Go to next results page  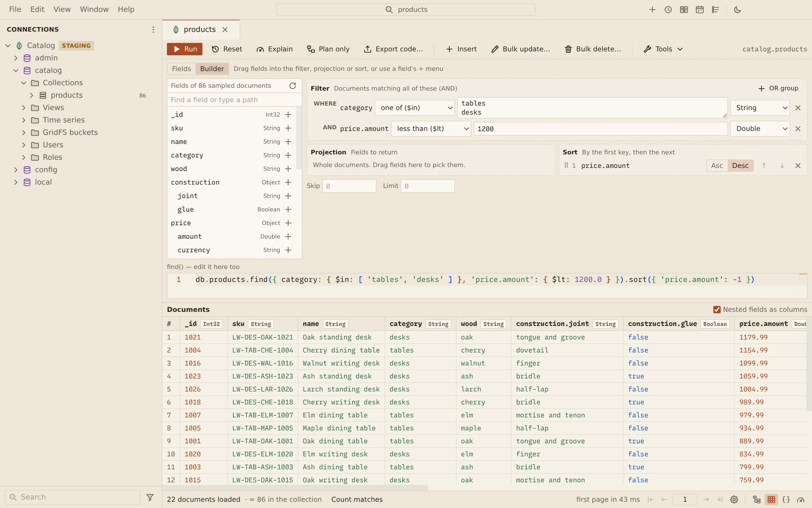706,500
